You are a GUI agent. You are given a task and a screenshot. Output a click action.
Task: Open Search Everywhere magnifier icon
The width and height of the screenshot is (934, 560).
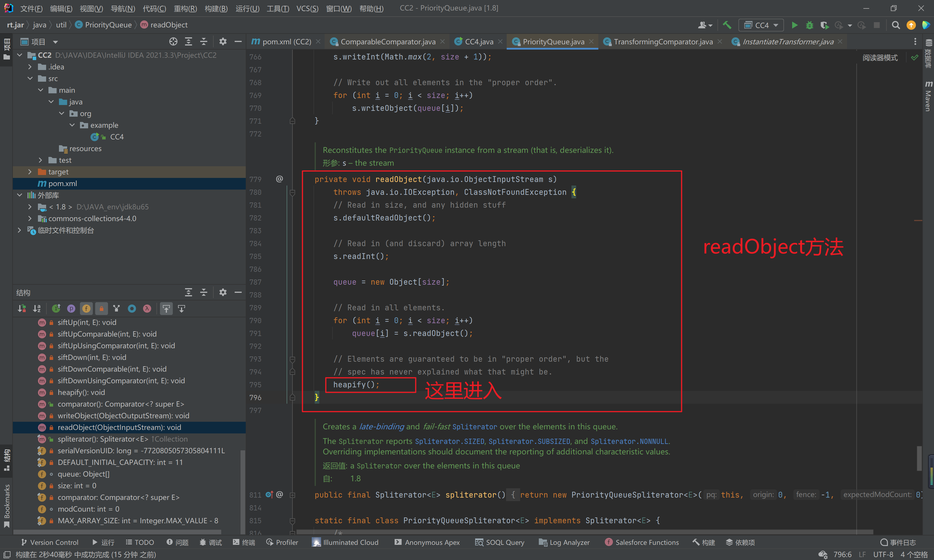coord(895,25)
